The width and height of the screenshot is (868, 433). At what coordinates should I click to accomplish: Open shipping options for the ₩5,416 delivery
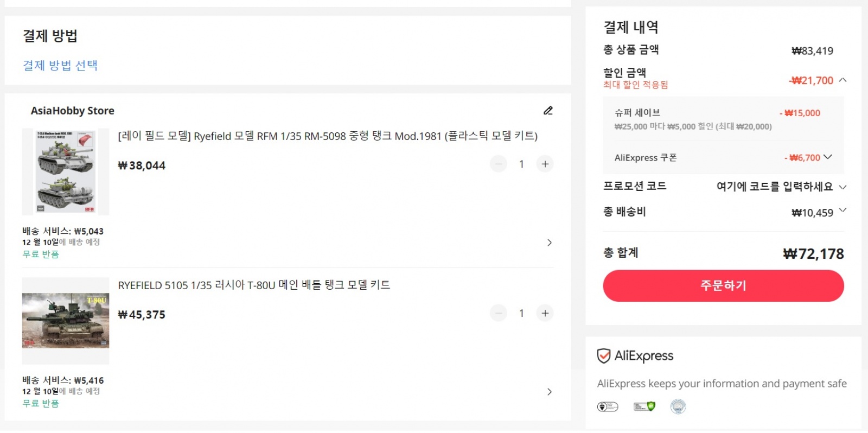pos(549,392)
